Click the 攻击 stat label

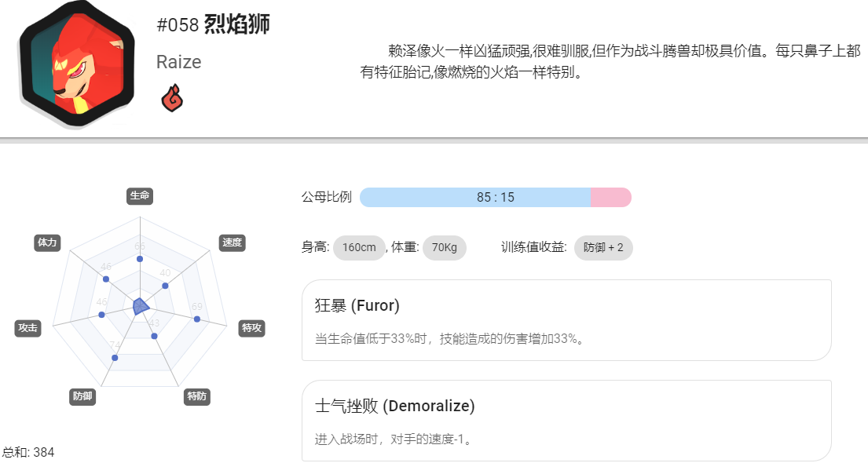pyautogui.click(x=27, y=328)
